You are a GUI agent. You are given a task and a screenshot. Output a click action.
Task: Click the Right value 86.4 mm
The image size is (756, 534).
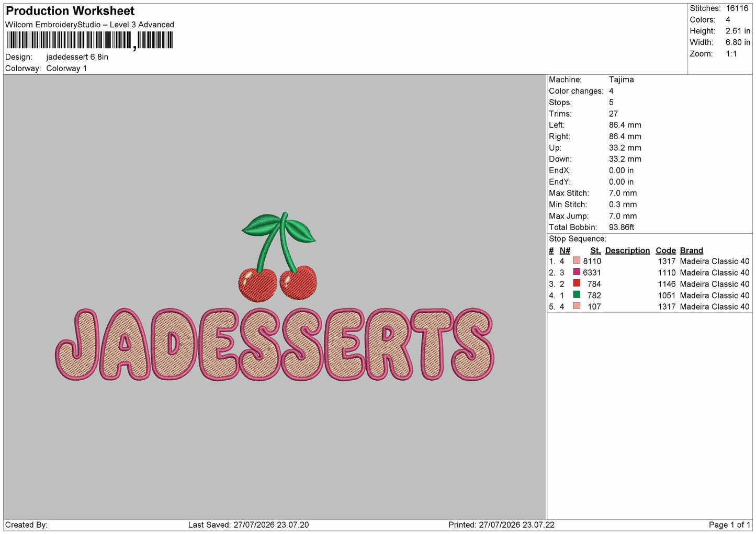coord(625,137)
